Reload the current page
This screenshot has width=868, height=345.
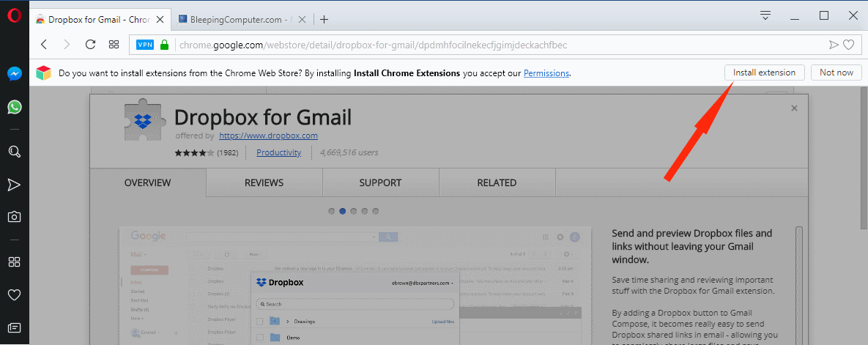tap(90, 44)
